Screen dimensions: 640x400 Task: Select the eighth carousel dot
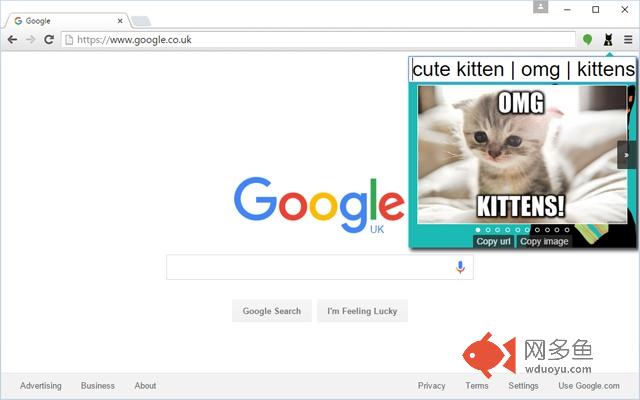[x=547, y=230]
